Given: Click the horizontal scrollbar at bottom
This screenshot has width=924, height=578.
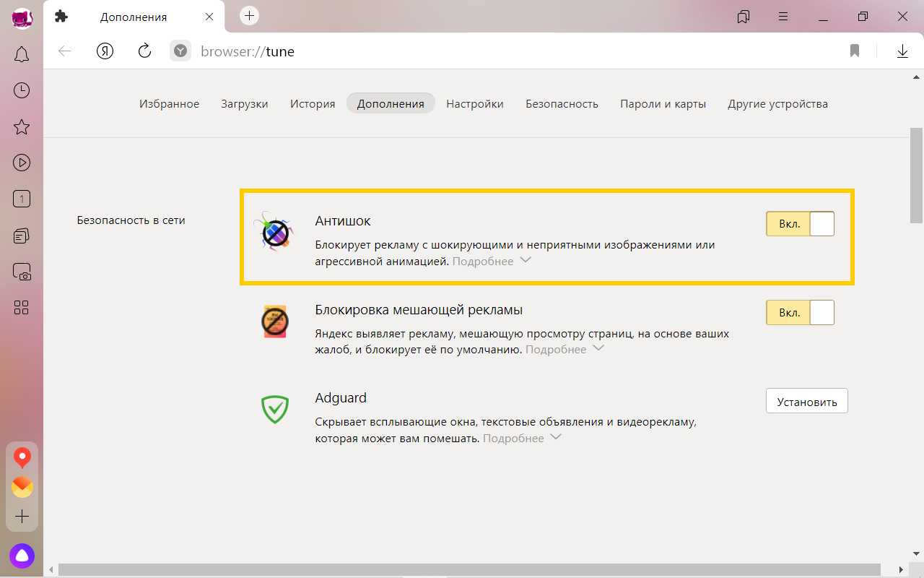Looking at the screenshot, I should click(469, 570).
